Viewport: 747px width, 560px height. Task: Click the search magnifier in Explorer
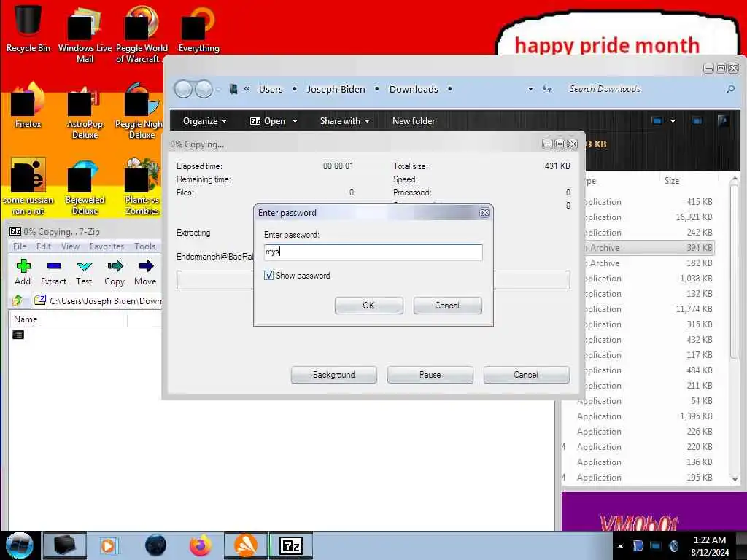click(x=729, y=89)
